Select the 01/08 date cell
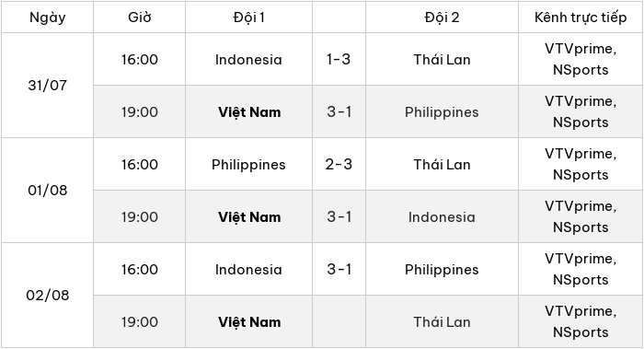This screenshot has width=644, height=349. (47, 191)
